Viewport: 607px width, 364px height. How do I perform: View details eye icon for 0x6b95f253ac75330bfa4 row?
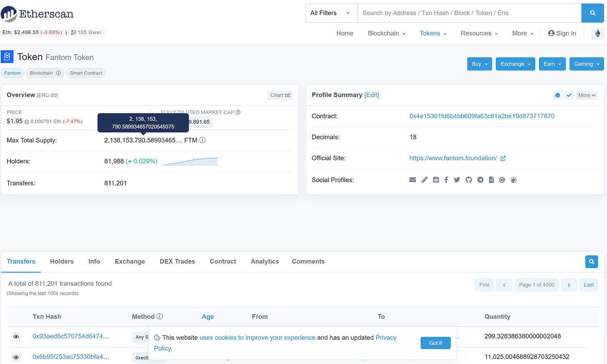[x=16, y=357]
